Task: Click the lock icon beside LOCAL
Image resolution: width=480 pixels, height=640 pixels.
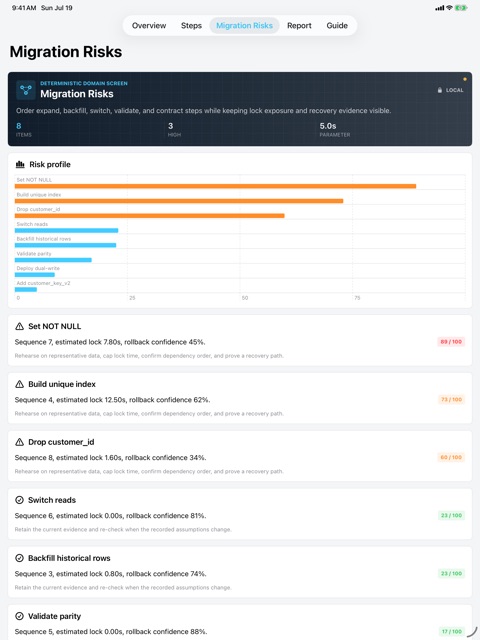Action: point(440,90)
